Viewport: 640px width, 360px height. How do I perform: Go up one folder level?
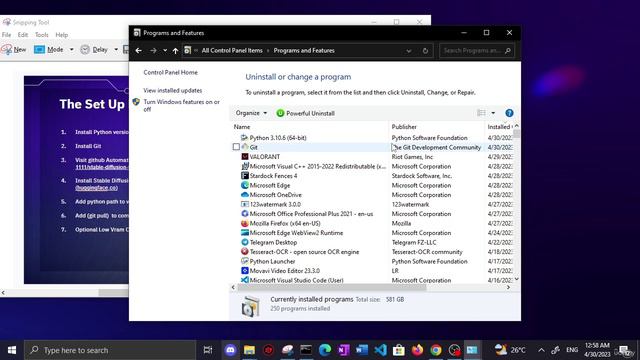tap(176, 51)
